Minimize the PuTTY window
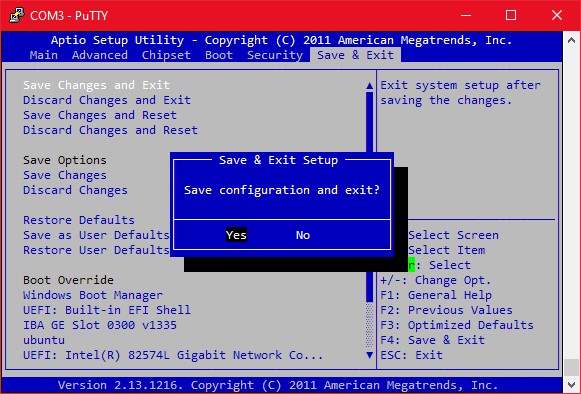The width and height of the screenshot is (581, 394). tap(466, 15)
